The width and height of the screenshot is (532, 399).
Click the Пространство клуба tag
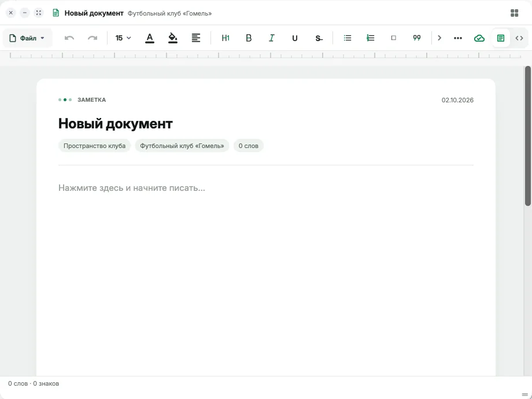pos(94,146)
